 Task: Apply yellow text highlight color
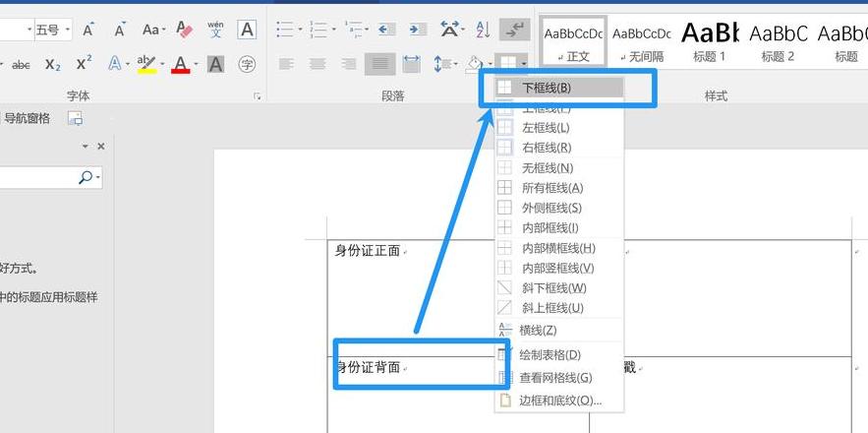pyautogui.click(x=146, y=64)
